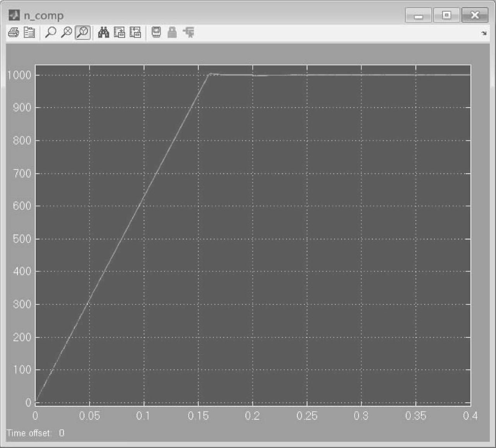Viewport: 496px width, 448px height.
Task: Click the 100 y-axis tick label
Action: click(x=22, y=370)
